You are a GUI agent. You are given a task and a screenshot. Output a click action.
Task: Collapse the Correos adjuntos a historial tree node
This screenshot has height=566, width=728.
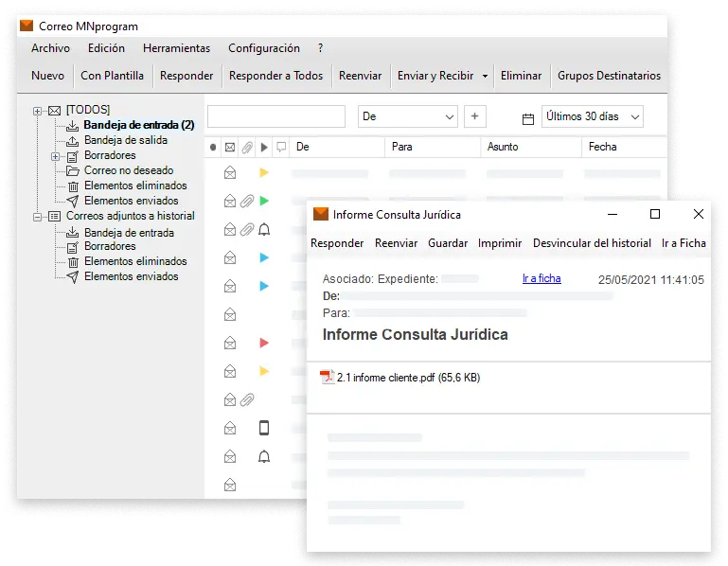tap(38, 216)
